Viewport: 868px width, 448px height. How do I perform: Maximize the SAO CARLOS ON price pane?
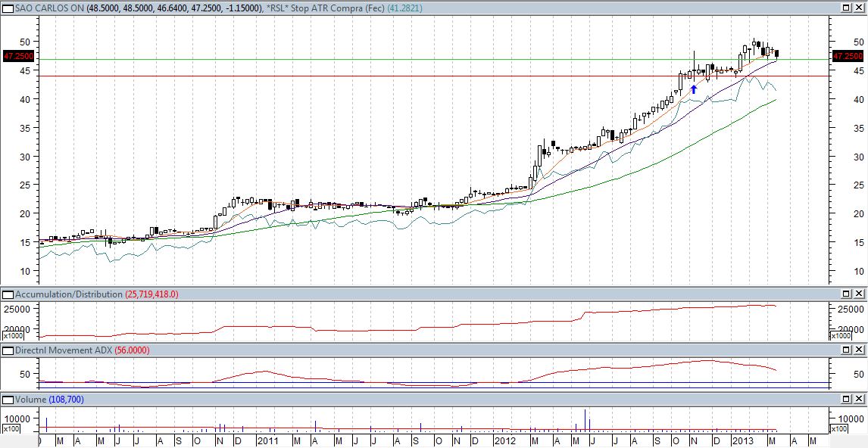[x=847, y=8]
